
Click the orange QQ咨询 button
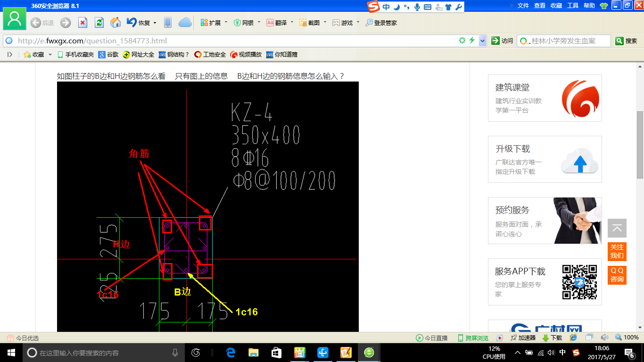(617, 275)
